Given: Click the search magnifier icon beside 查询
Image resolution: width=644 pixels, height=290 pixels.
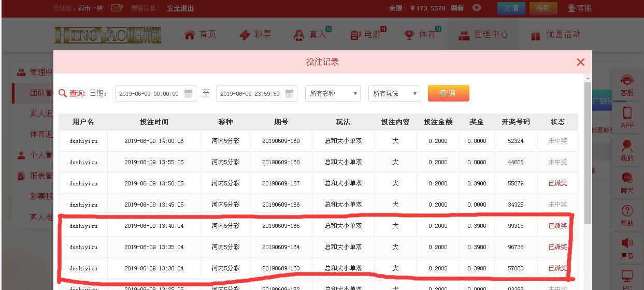Looking at the screenshot, I should pos(63,93).
